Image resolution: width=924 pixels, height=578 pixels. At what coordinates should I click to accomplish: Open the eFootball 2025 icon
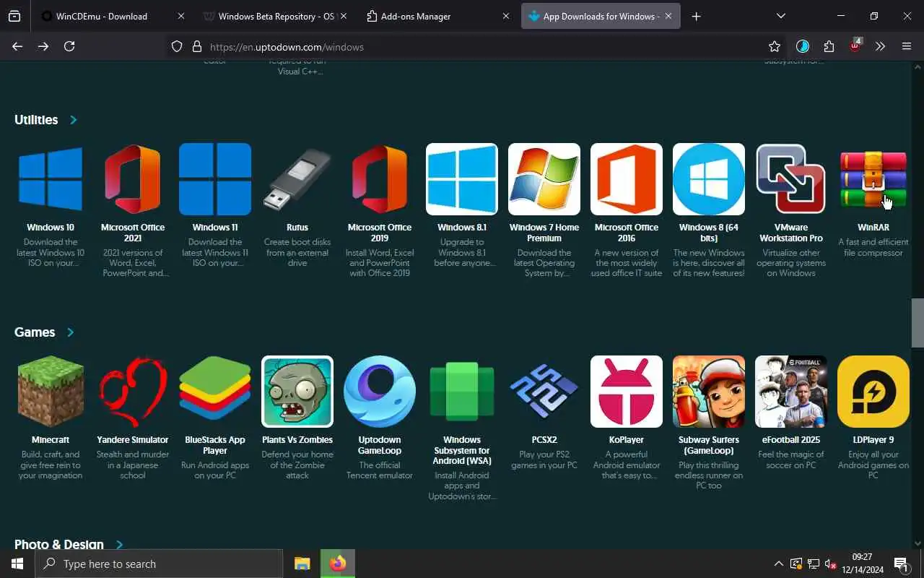791,392
